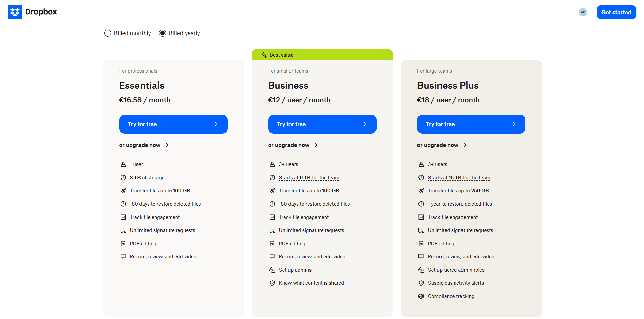
Task: Open the AD account avatar
Action: click(x=583, y=12)
